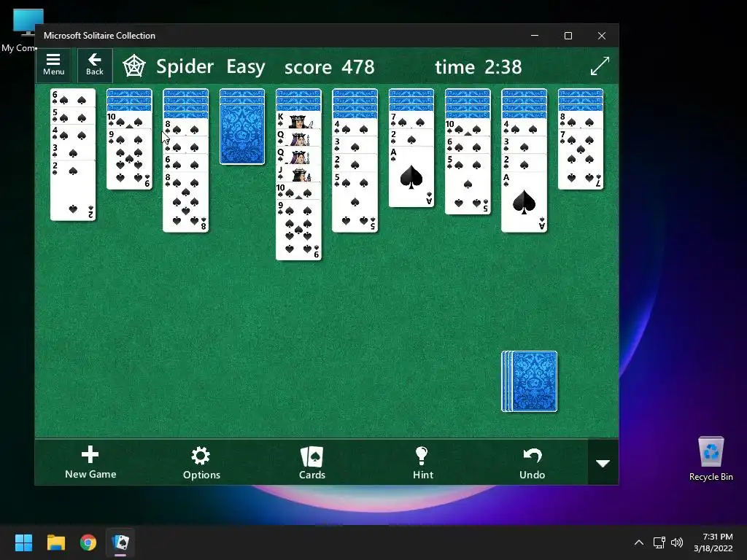This screenshot has width=747, height=560.
Task: Collapse the bottom toolbar with the down arrow
Action: 603,463
